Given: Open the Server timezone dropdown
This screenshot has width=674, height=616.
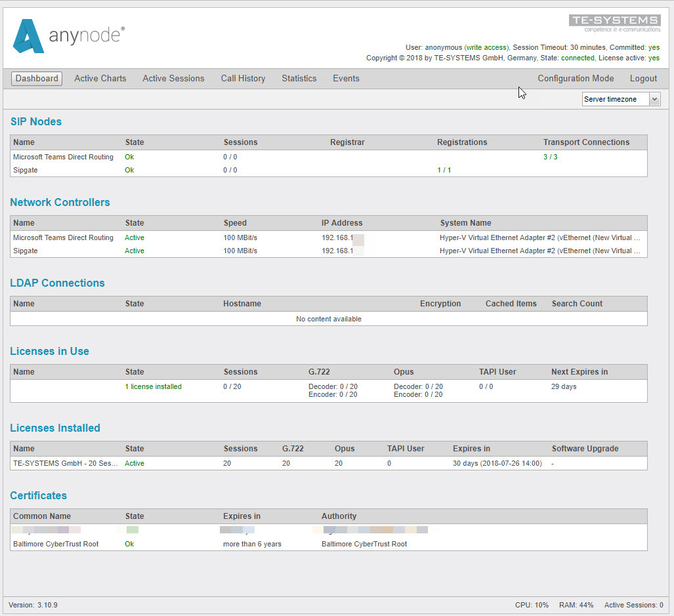Looking at the screenshot, I should pyautogui.click(x=621, y=99).
